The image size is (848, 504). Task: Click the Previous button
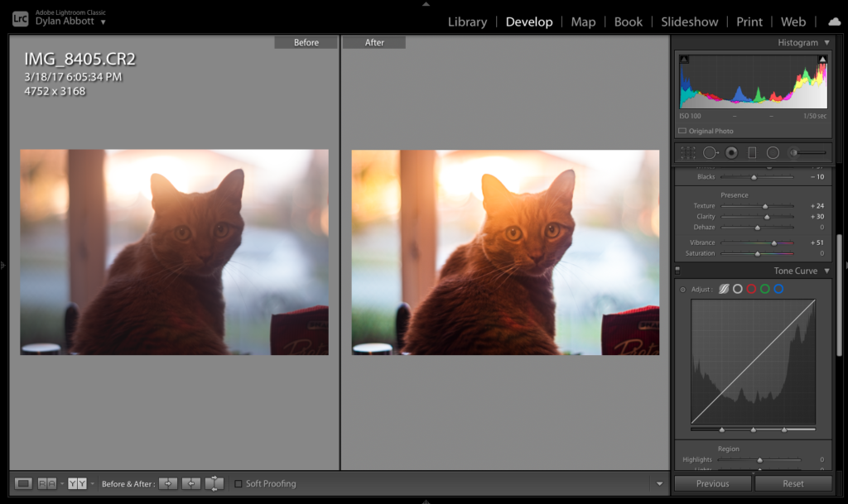[712, 483]
